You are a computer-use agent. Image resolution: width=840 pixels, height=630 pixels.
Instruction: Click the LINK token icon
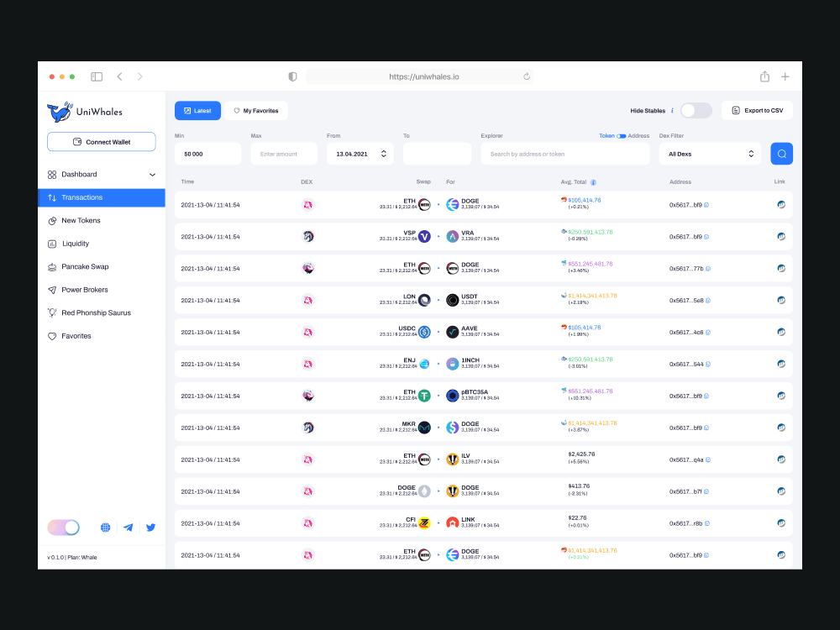(452, 523)
